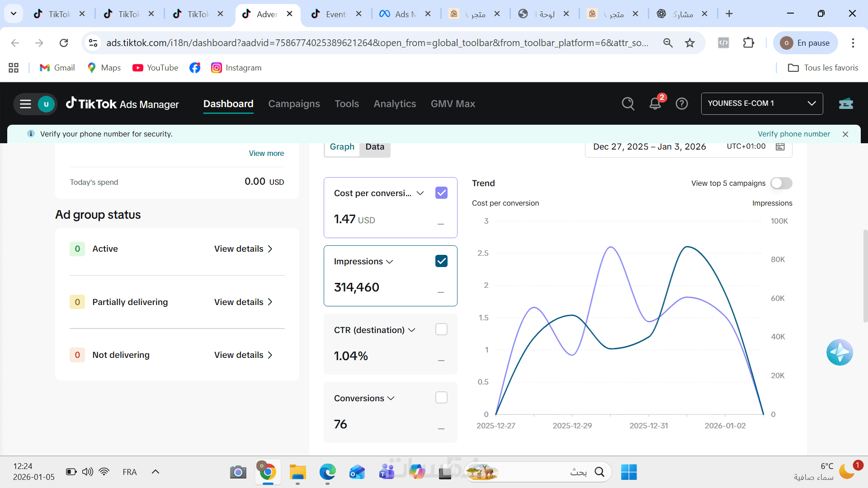Switch to the Campaigns tab
The height and width of the screenshot is (488, 868).
click(x=294, y=104)
